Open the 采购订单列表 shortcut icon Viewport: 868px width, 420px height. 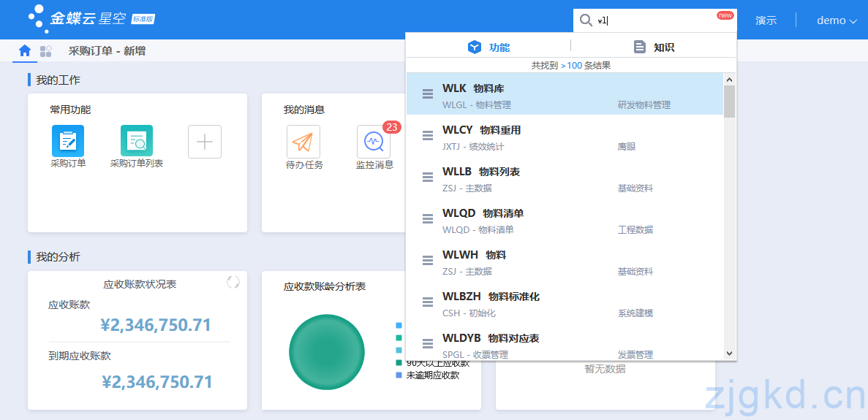click(137, 141)
